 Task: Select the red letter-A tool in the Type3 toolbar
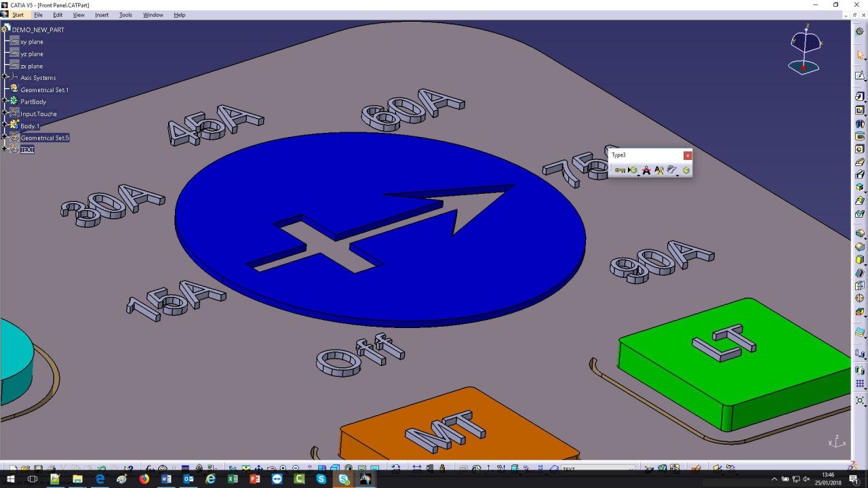646,170
